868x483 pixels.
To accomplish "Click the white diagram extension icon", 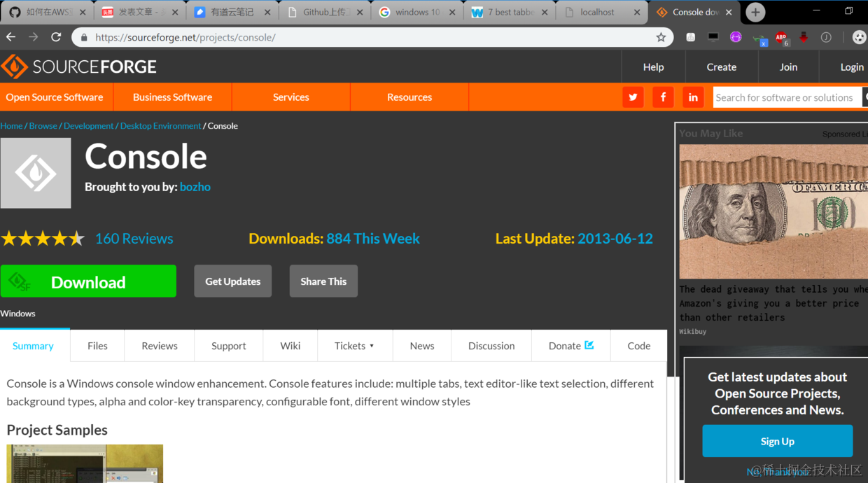I will coord(691,37).
